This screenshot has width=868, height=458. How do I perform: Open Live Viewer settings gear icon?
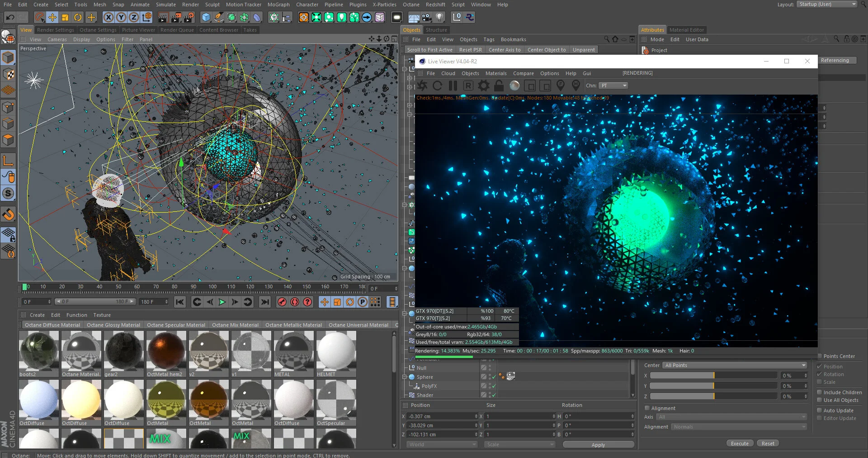(x=483, y=86)
